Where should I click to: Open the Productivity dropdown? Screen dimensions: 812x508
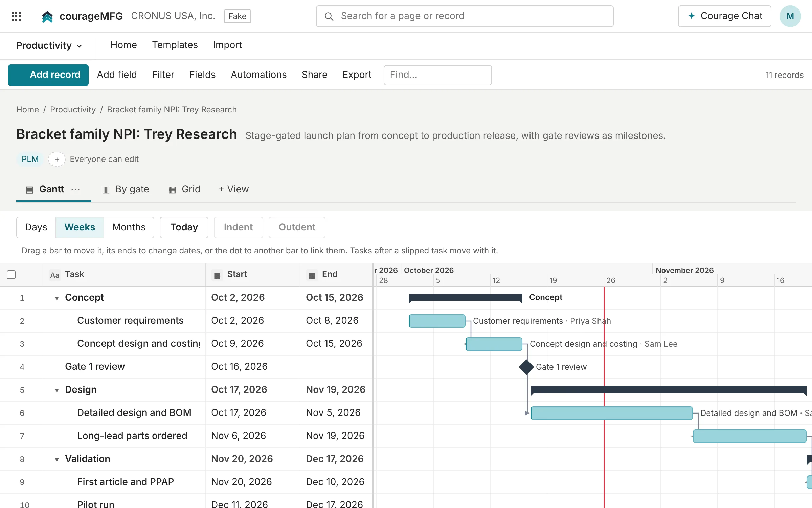tap(49, 46)
